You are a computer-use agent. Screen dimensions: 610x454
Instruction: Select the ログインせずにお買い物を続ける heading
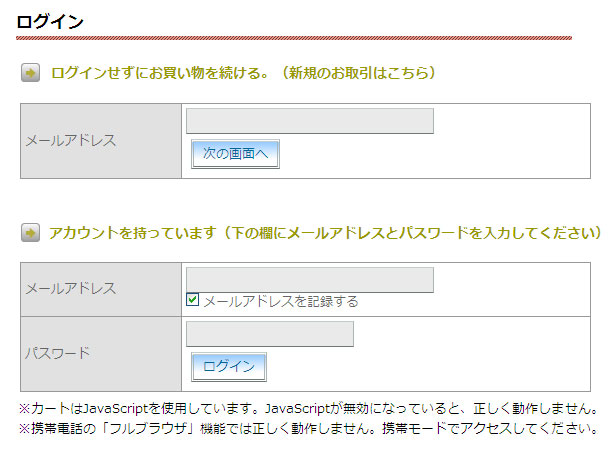[x=160, y=73]
